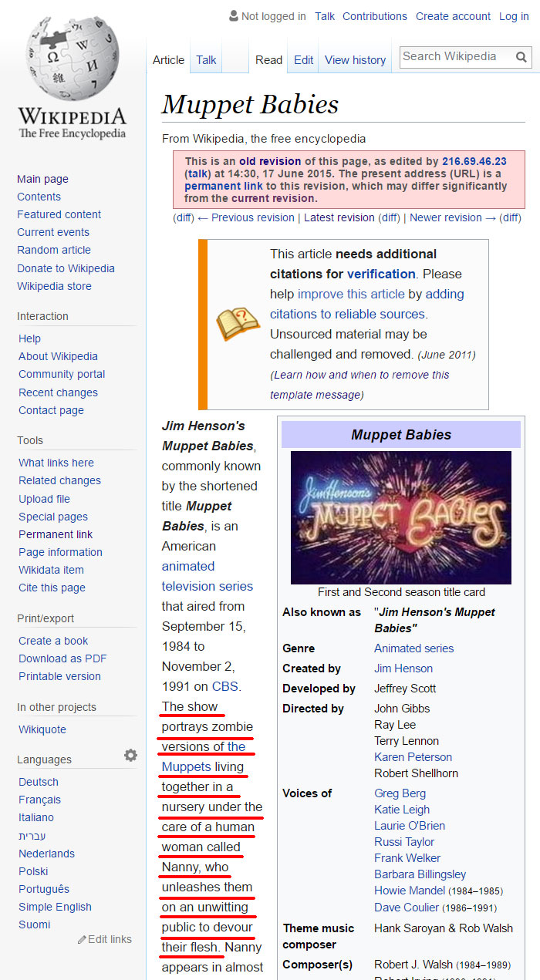Open Howie Mandel link in infobox
This screenshot has height=980, width=540.
410,891
